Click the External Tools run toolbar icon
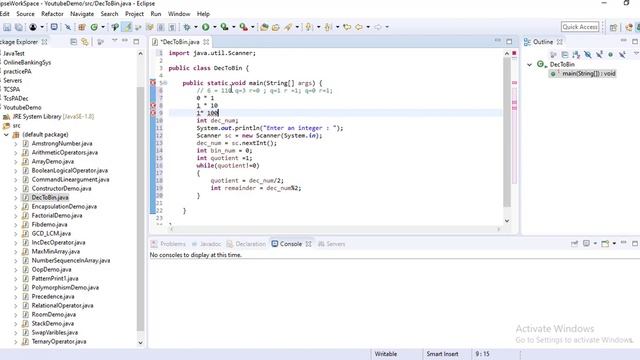 click(244, 27)
